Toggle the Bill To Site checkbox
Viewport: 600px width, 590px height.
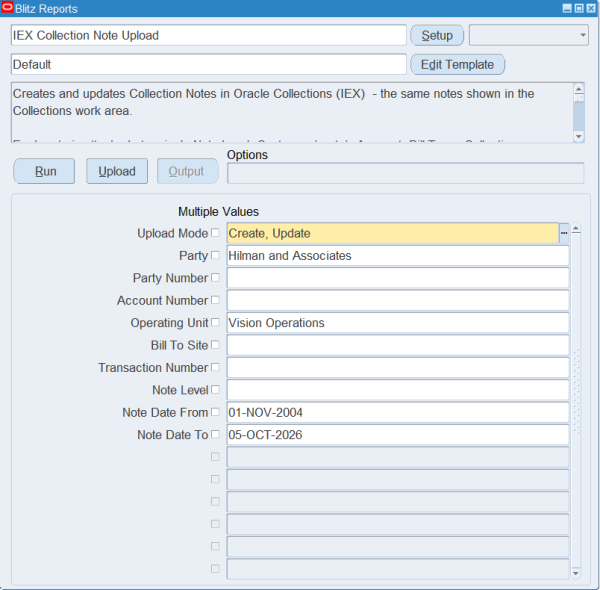215,345
